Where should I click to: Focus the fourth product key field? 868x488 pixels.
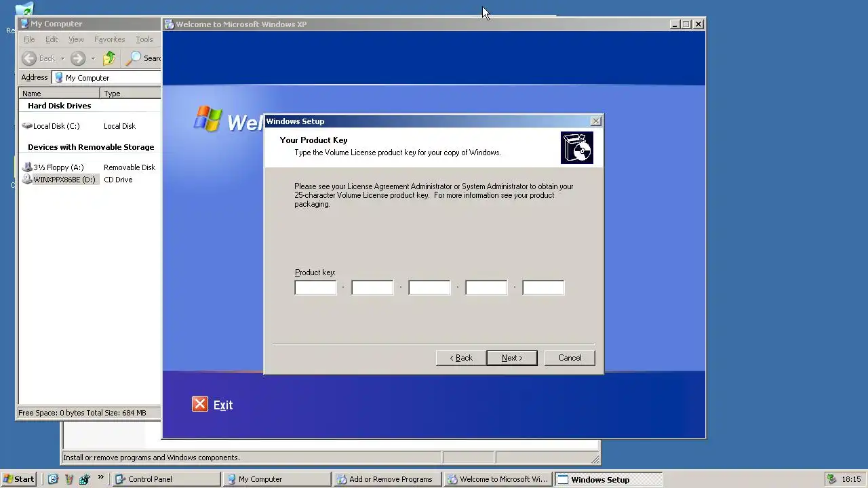486,287
